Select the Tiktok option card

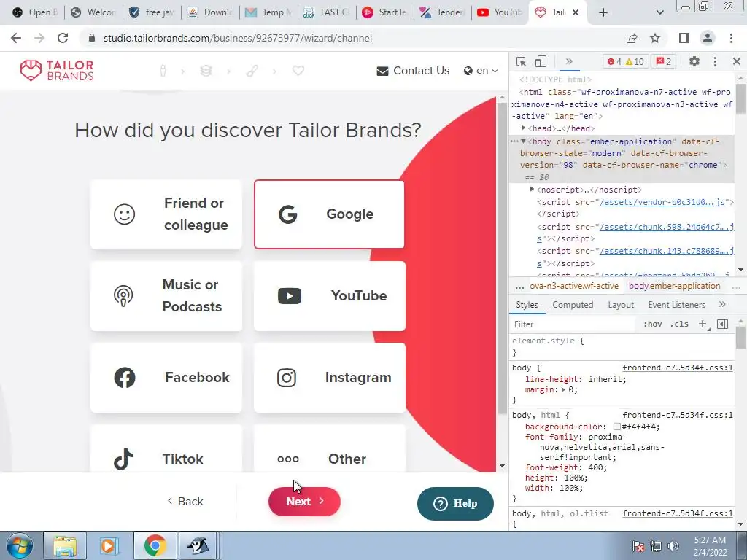pyautogui.click(x=166, y=448)
